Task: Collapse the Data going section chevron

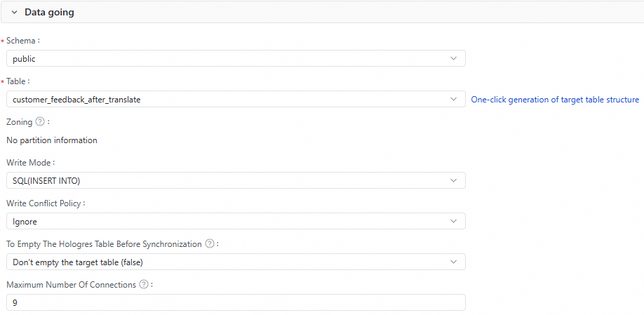Action: (14, 13)
